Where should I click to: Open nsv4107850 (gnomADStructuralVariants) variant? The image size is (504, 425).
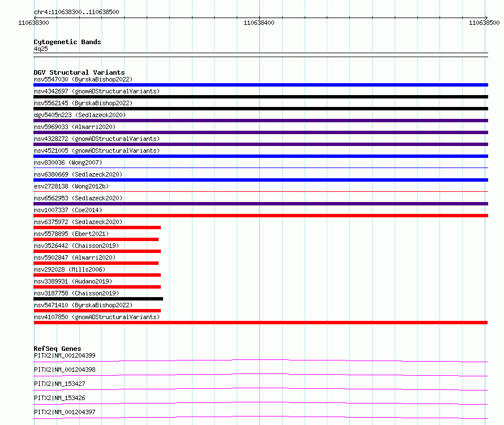pos(97,317)
